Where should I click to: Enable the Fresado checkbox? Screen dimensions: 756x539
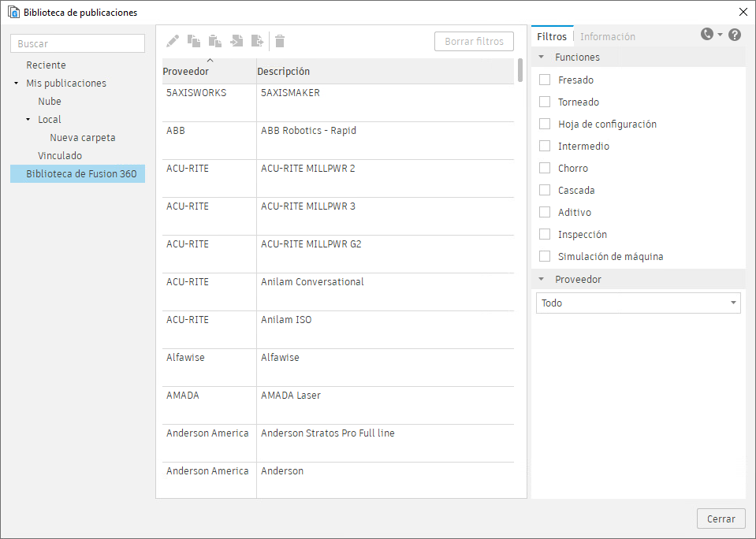pos(545,80)
